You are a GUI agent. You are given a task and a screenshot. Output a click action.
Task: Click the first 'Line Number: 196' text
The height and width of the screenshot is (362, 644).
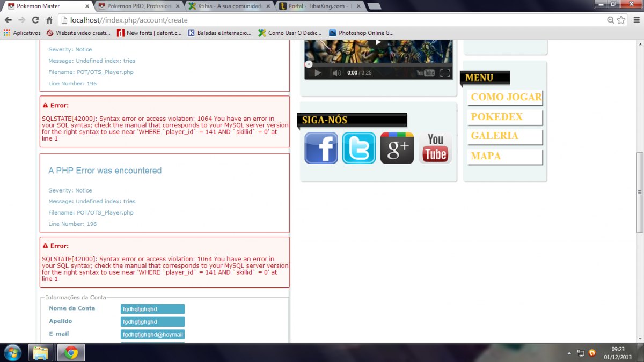(72, 84)
